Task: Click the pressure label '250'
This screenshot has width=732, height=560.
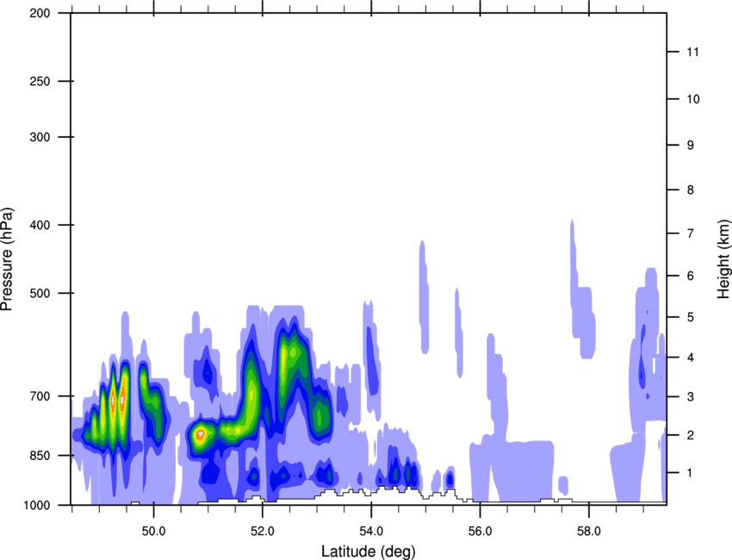Action: click(40, 81)
